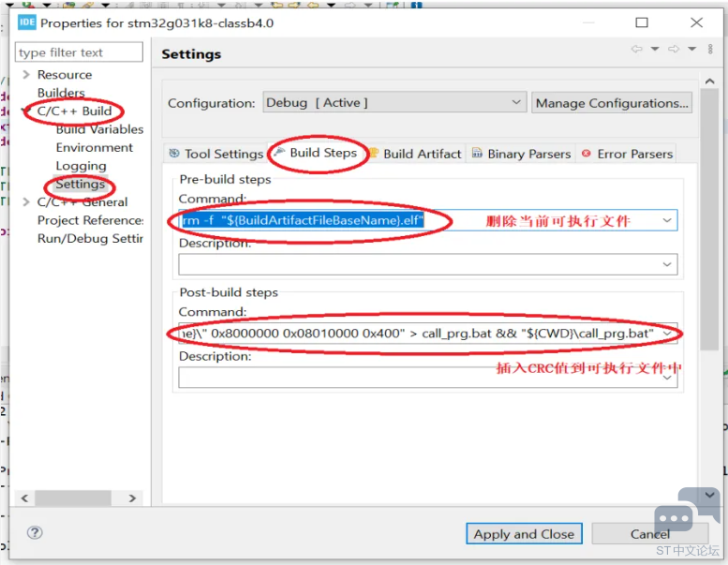Image resolution: width=728 pixels, height=565 pixels.
Task: Expand the C/C++ General tree node
Action: [x=26, y=202]
